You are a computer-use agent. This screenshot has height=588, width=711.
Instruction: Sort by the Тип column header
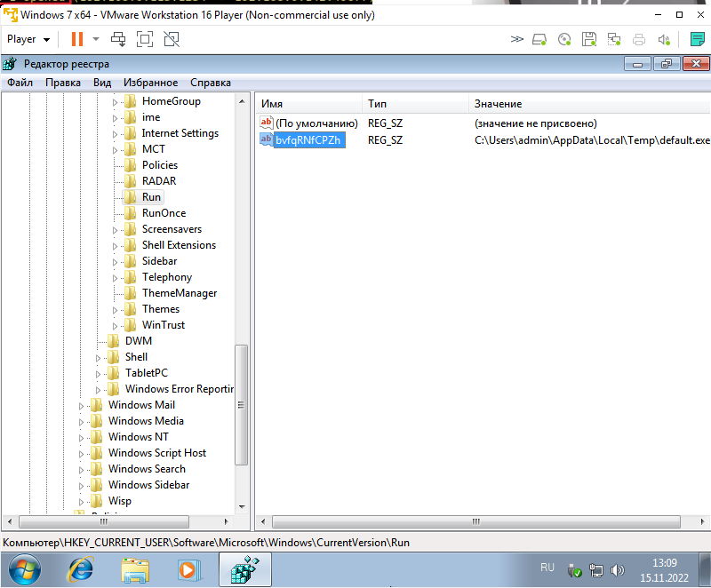click(x=415, y=104)
